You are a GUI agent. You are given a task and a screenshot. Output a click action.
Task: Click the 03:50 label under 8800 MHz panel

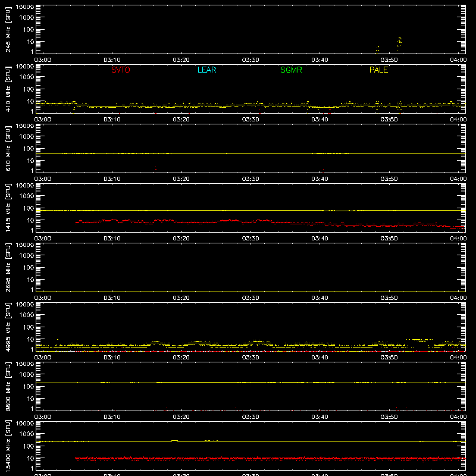coord(389,417)
